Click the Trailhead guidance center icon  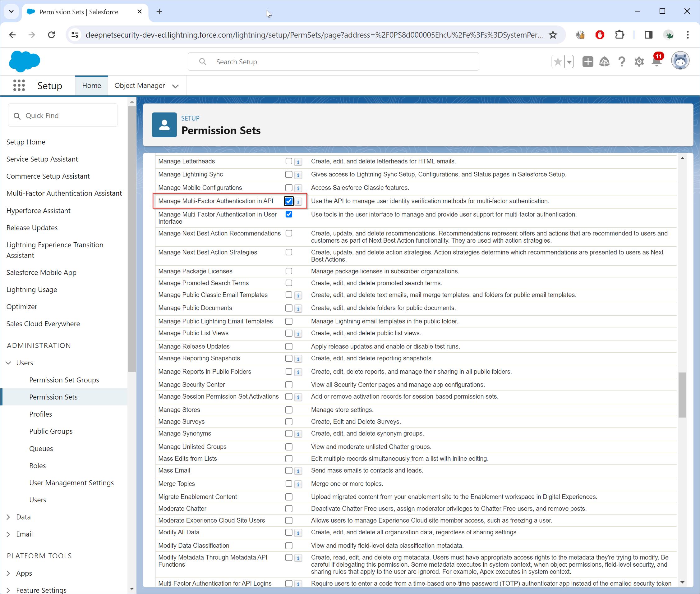[604, 62]
